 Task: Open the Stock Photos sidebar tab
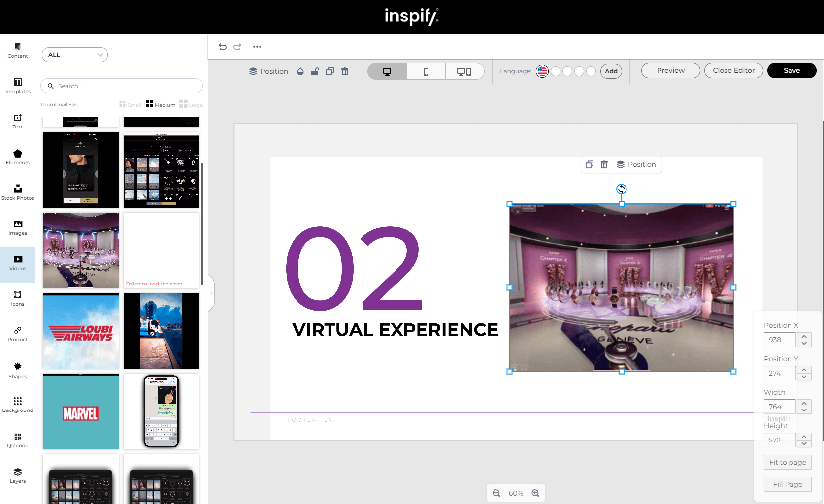pos(18,192)
